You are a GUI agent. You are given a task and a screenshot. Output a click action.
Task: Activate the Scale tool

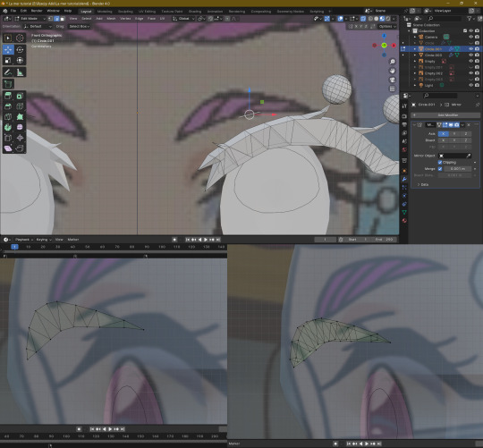pyautogui.click(x=8, y=60)
